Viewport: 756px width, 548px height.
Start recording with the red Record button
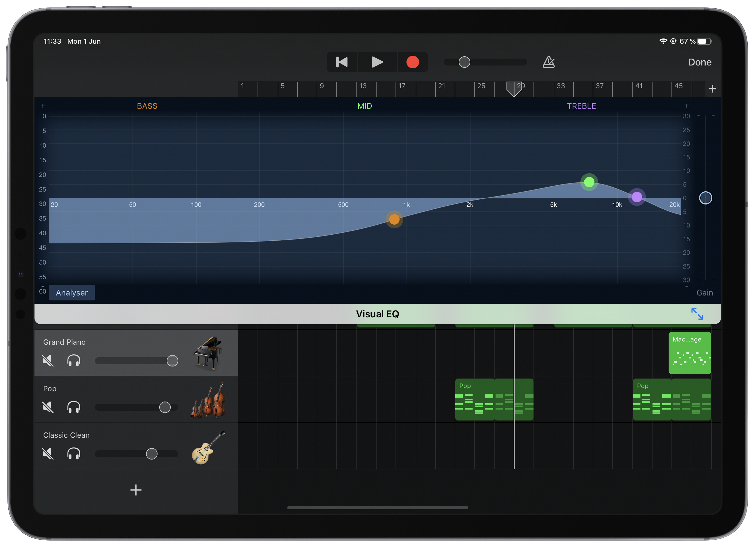412,62
